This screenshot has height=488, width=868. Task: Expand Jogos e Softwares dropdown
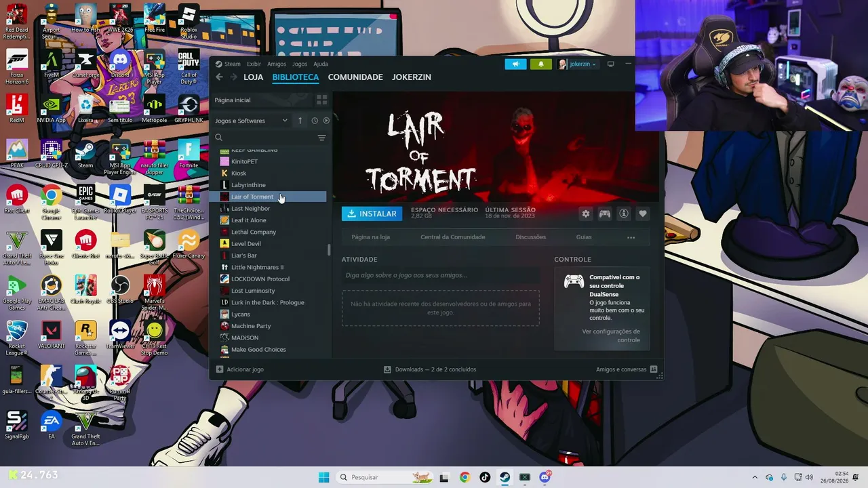click(251, 121)
